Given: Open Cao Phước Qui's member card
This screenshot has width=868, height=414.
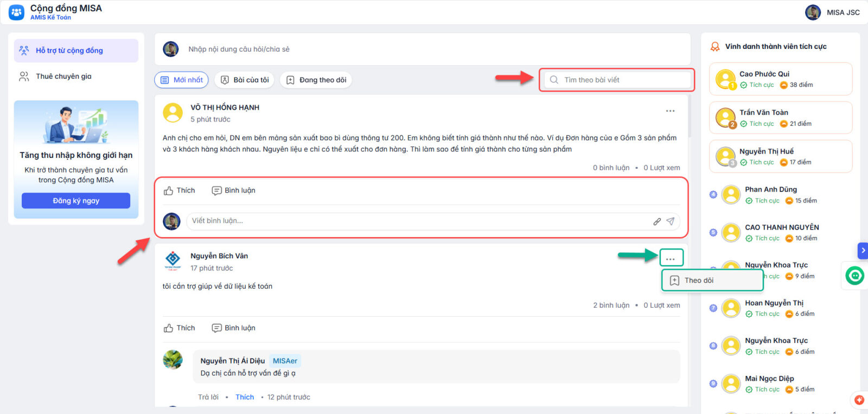Looking at the screenshot, I should tap(781, 79).
